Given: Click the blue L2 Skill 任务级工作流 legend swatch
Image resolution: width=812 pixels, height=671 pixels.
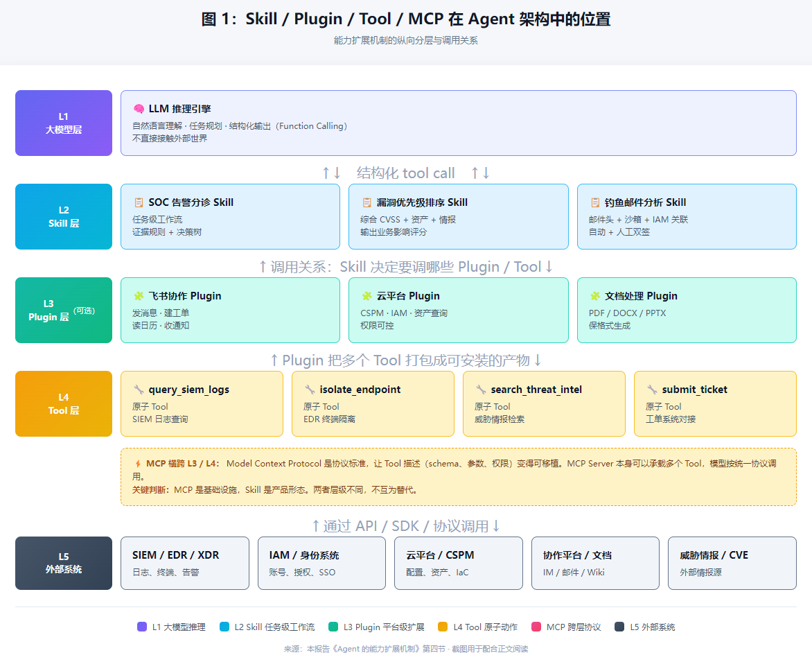Looking at the screenshot, I should 224,627.
